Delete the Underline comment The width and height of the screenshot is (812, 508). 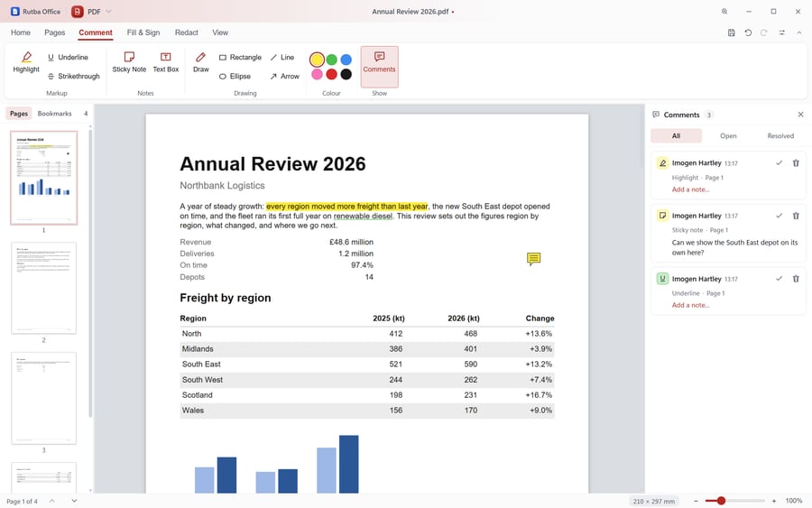pos(796,279)
